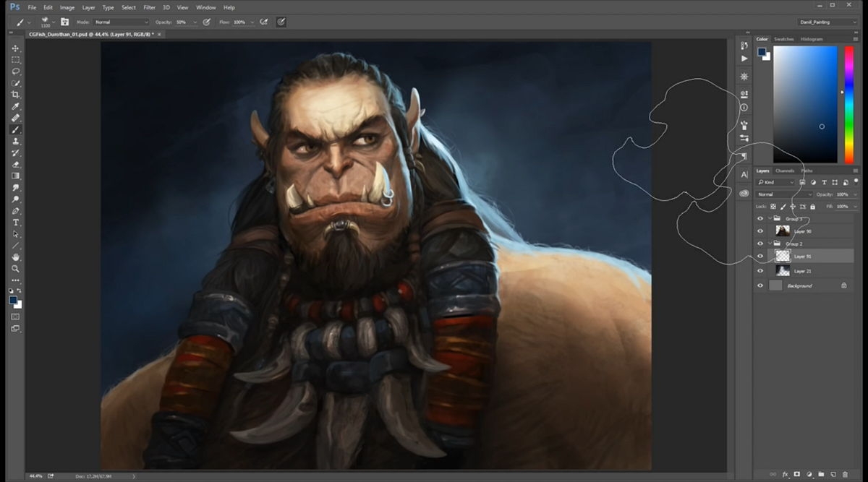Open Brush Preset picker dropdown
This screenshot has width=868, height=482.
coord(53,22)
